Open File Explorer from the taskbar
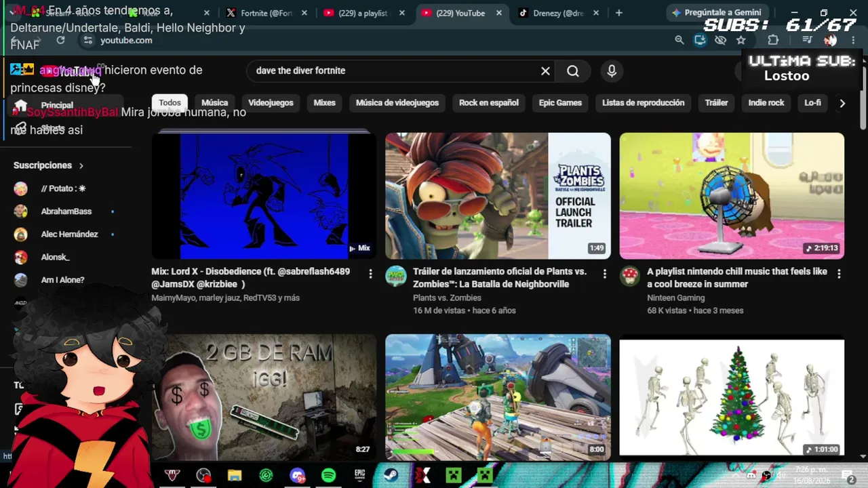Image resolution: width=868 pixels, height=488 pixels. click(x=235, y=476)
